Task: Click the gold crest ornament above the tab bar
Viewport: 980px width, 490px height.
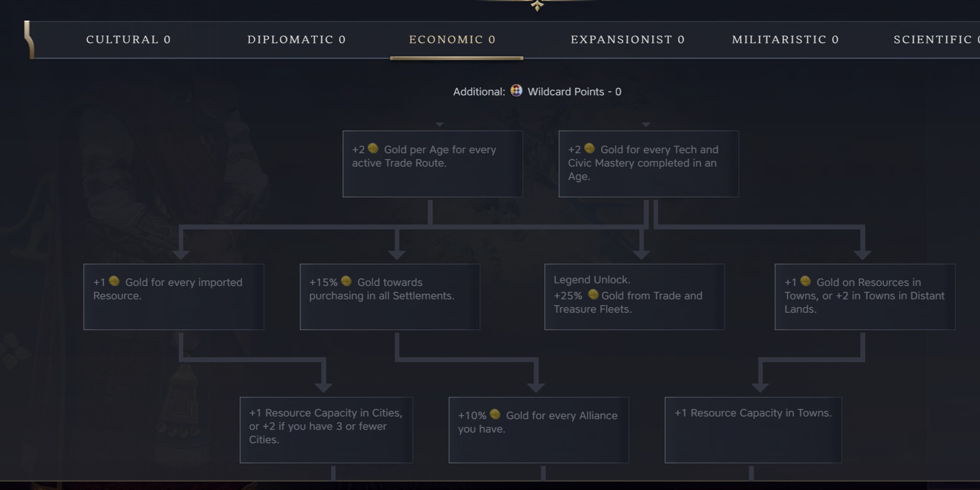Action: [x=536, y=5]
